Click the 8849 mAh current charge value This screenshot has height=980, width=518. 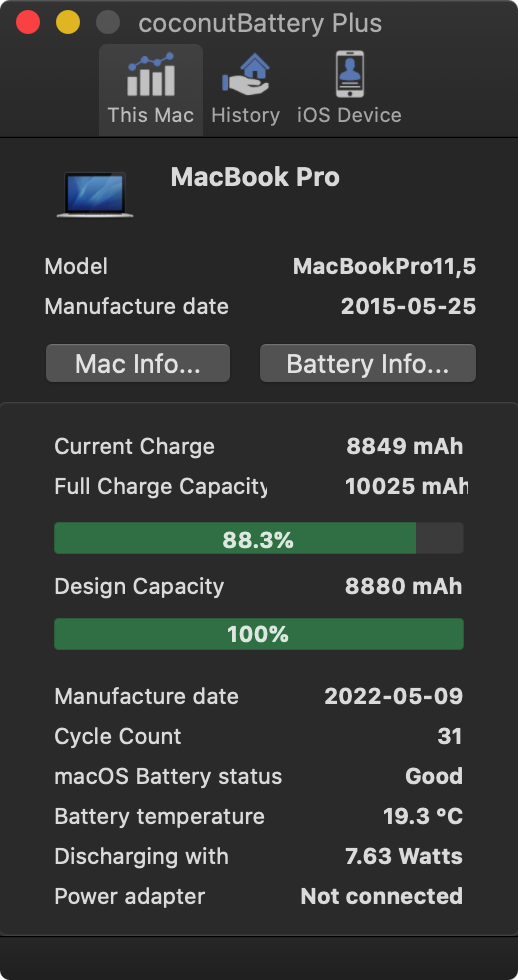405,446
